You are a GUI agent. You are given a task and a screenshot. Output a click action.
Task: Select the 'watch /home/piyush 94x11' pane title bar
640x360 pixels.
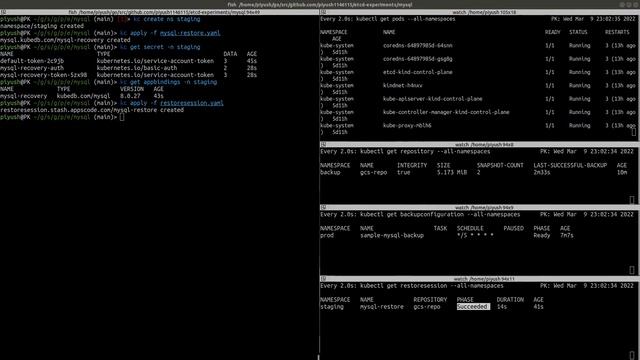[x=480, y=279]
